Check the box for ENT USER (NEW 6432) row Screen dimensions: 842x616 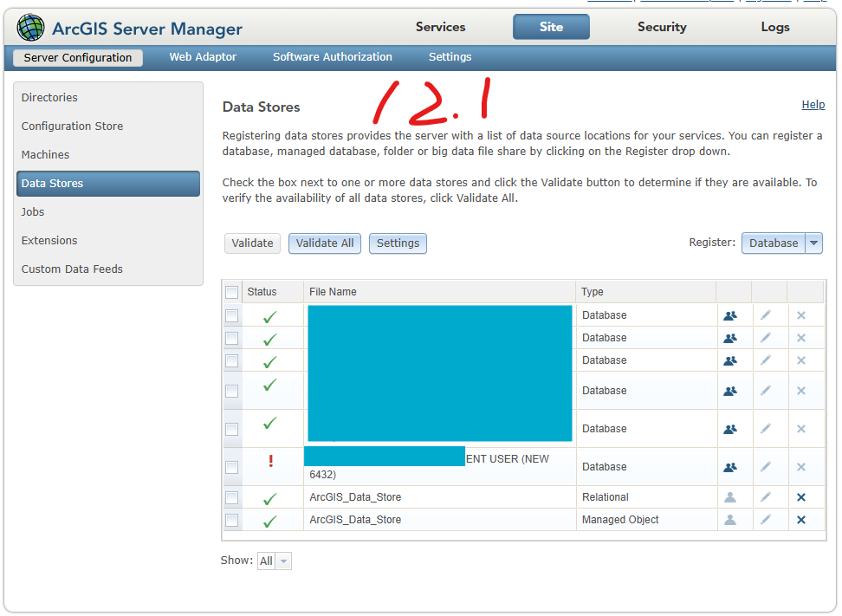[232, 467]
